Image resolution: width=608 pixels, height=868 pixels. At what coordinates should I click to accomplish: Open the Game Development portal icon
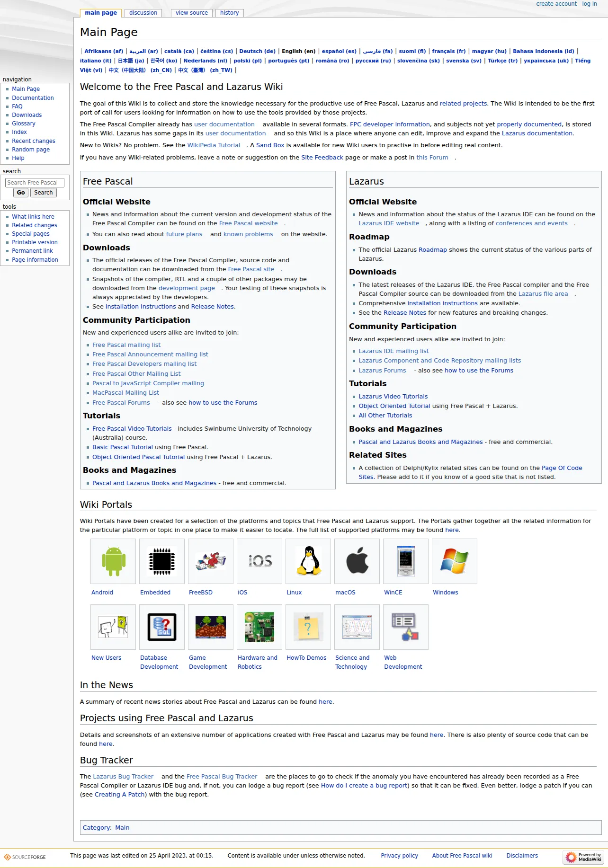(211, 627)
